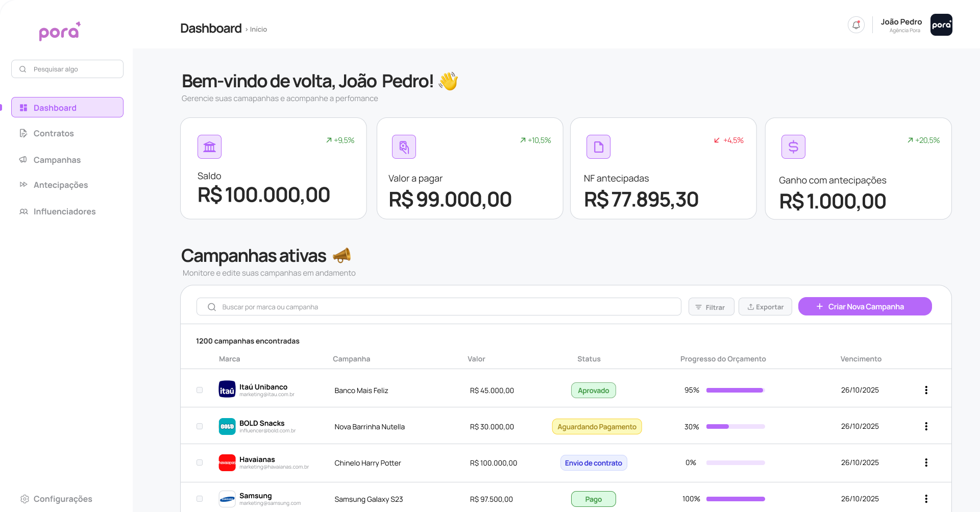Click the Valor a pagar icon
980x512 pixels.
click(404, 147)
